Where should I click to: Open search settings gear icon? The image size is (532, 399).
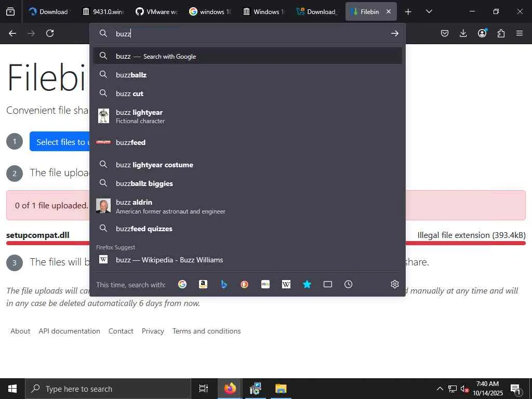(x=394, y=284)
